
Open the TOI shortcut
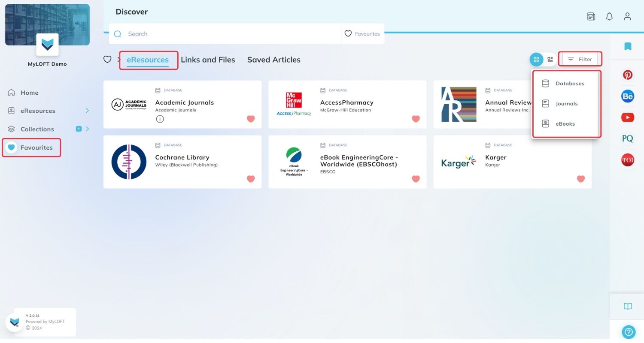[x=628, y=160]
